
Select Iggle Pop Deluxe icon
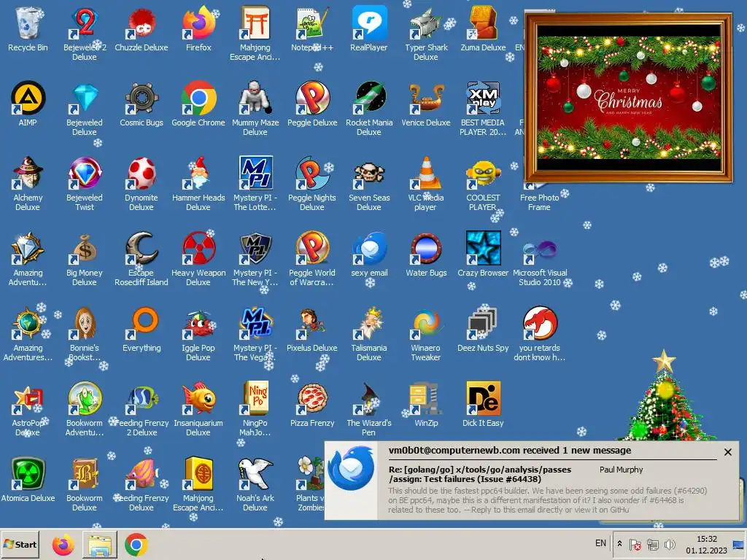pos(198,333)
